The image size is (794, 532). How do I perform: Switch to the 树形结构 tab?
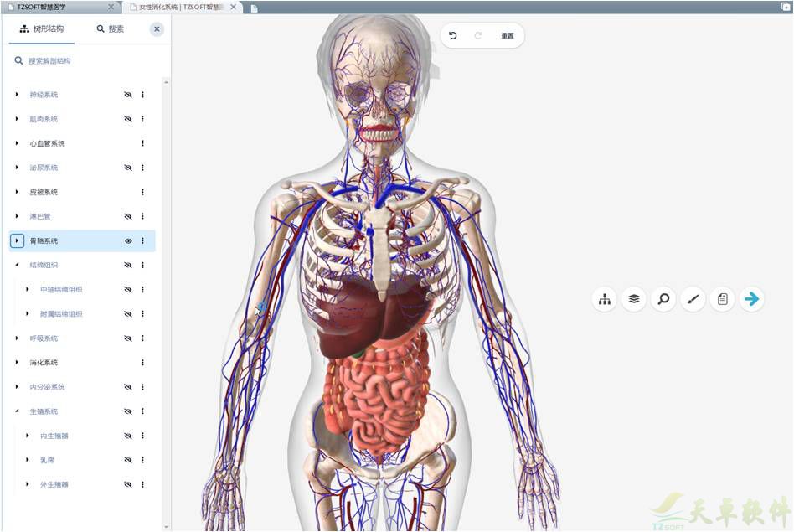42,28
